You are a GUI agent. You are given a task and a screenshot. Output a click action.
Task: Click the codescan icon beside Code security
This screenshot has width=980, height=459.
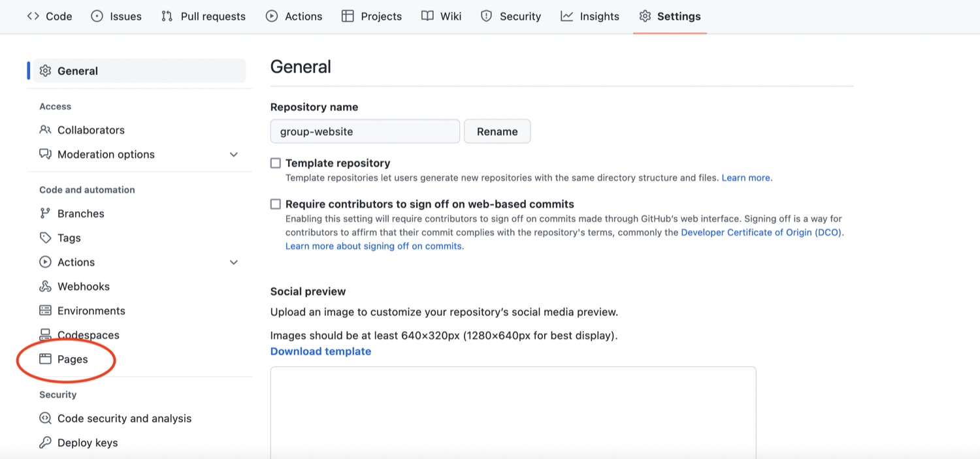click(45, 419)
